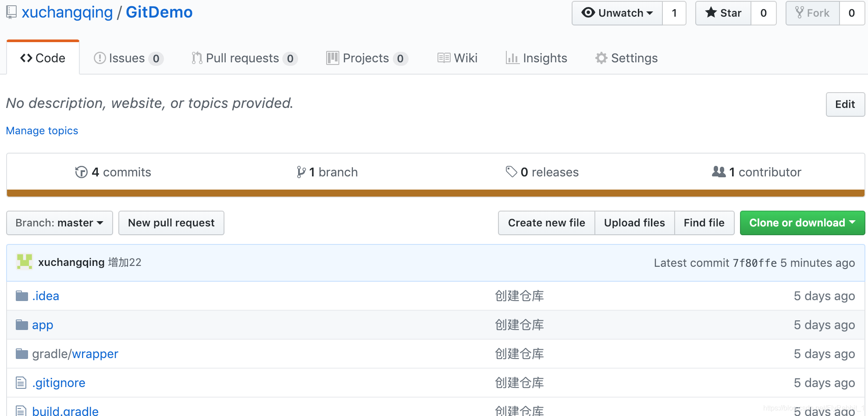Click the Projects board icon
The height and width of the screenshot is (416, 868).
pyautogui.click(x=333, y=58)
